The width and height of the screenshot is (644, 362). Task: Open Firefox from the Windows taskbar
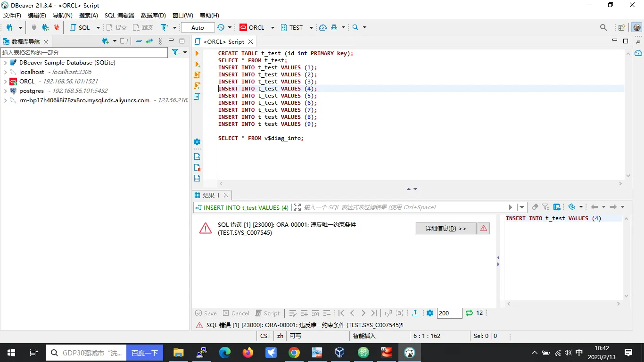pos(248,353)
